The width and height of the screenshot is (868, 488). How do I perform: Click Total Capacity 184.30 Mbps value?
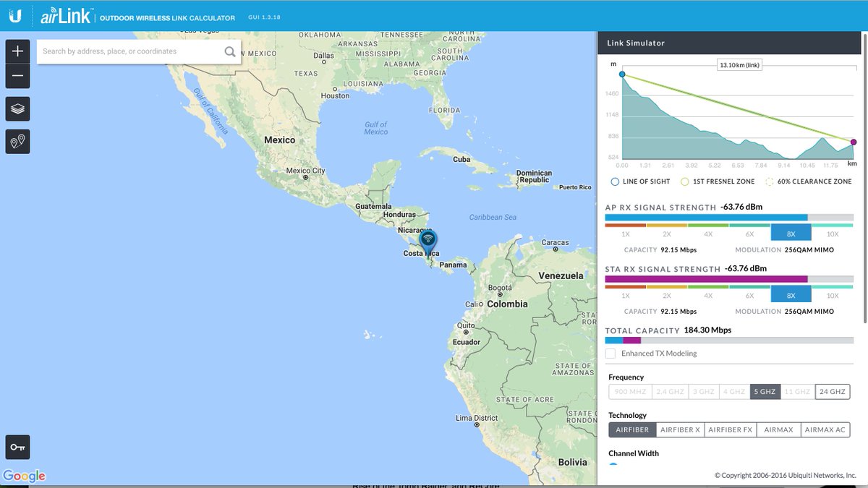[x=707, y=330]
